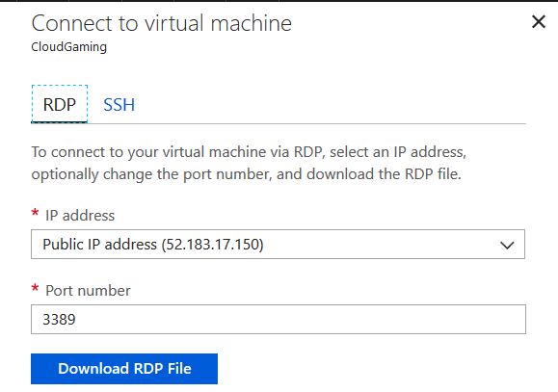Click the 52.183.17.150 address text

[212, 245]
